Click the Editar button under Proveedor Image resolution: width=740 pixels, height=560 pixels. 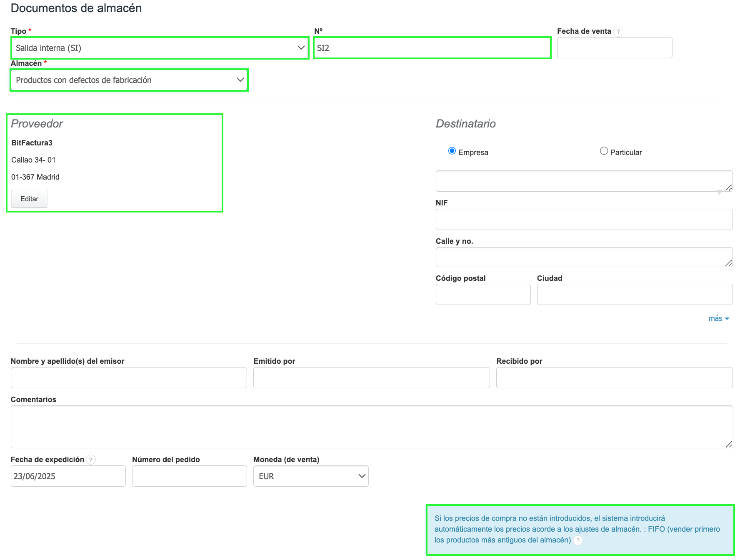point(29,199)
